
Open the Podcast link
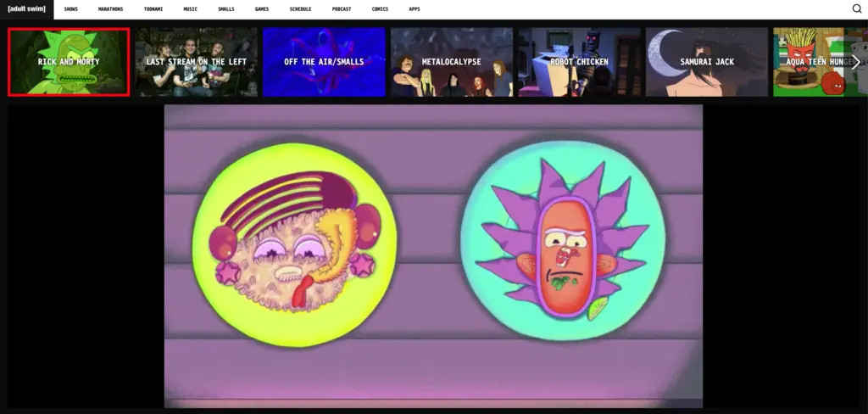click(x=342, y=9)
